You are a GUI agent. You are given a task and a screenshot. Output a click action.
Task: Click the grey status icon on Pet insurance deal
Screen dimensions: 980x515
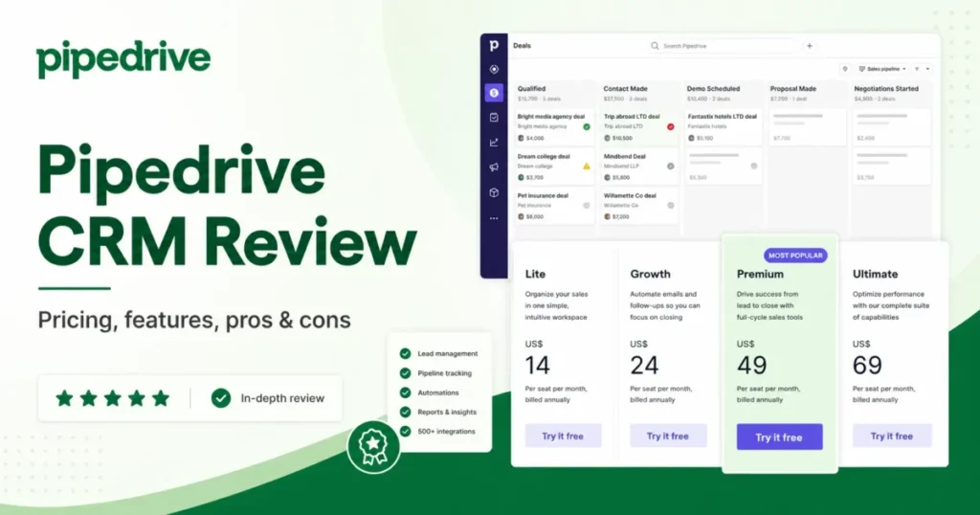coord(587,205)
